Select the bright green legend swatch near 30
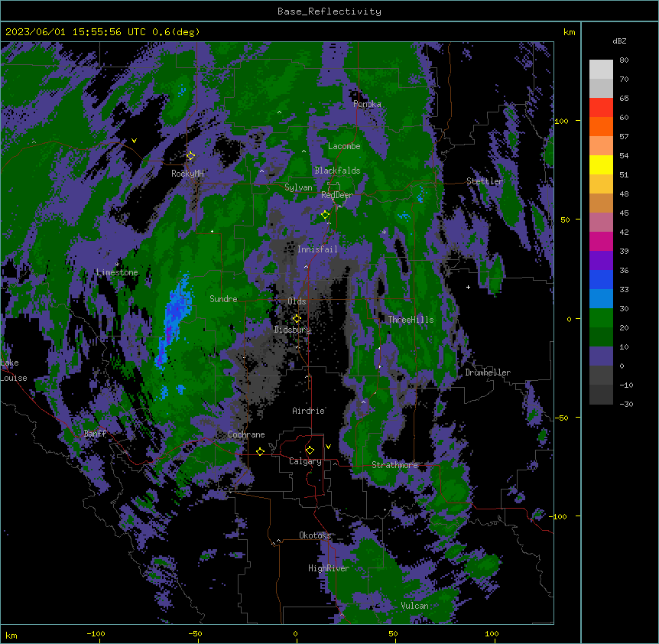 (x=601, y=318)
